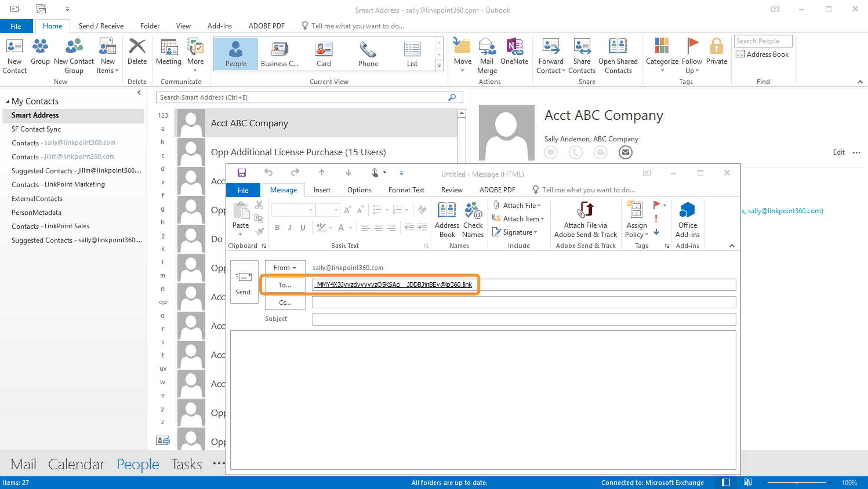Click the Delete contact icon

(x=137, y=52)
